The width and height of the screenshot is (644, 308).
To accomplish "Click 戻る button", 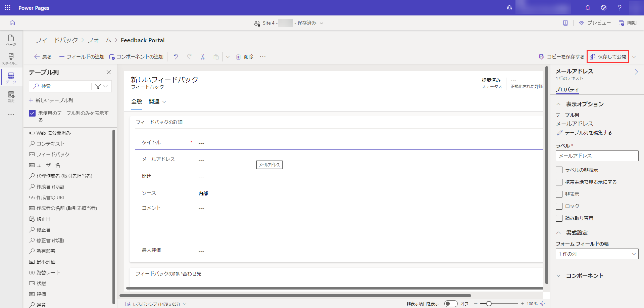I will tap(43, 57).
